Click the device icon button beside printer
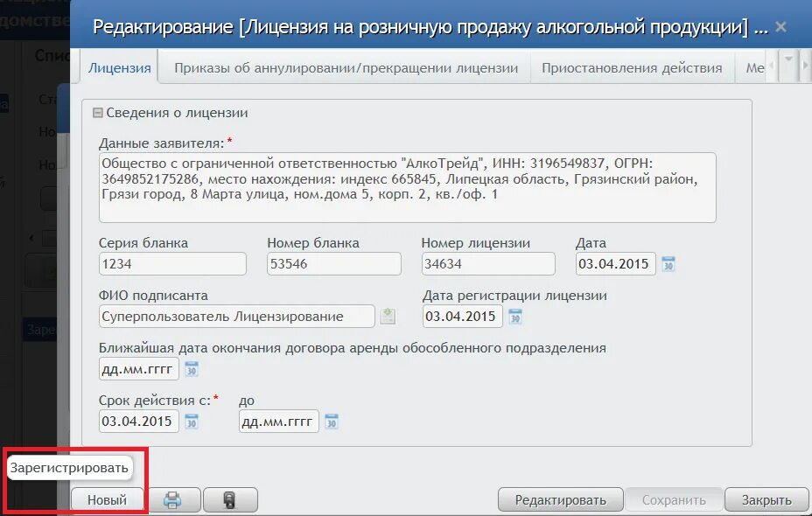The image size is (812, 516). coord(230,500)
